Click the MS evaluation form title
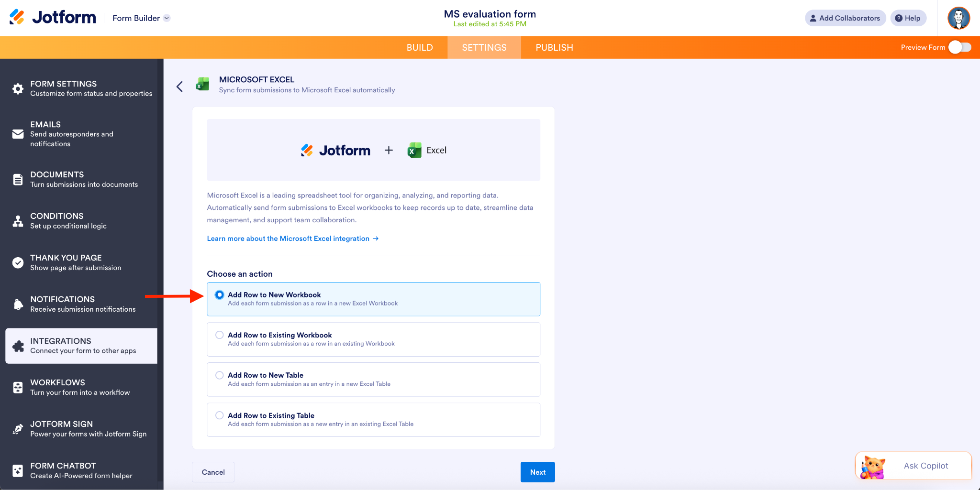The image size is (980, 490). point(490,14)
